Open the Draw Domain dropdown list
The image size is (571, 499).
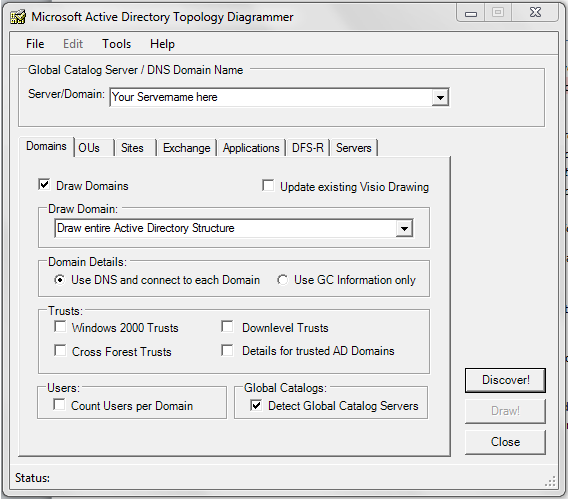404,229
